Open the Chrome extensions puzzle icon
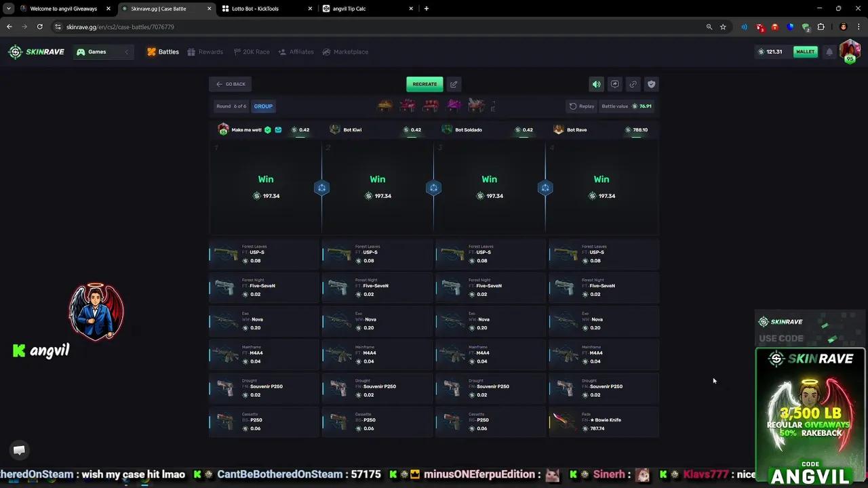868x488 pixels. click(x=821, y=27)
